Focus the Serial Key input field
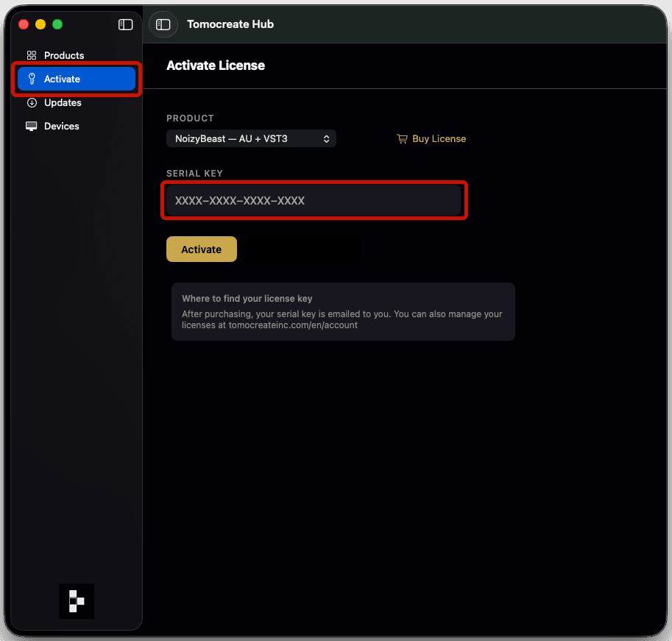Image resolution: width=672 pixels, height=641 pixels. 314,200
